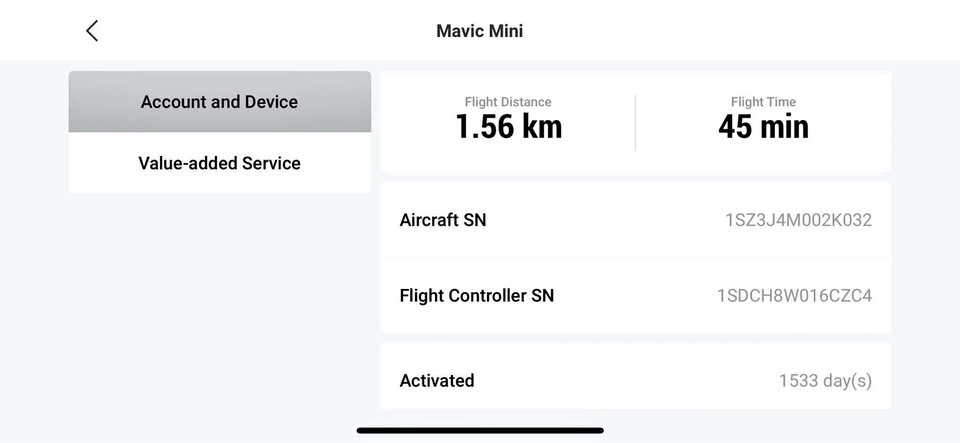Tap the 1533 day(s) activation value

(x=825, y=381)
